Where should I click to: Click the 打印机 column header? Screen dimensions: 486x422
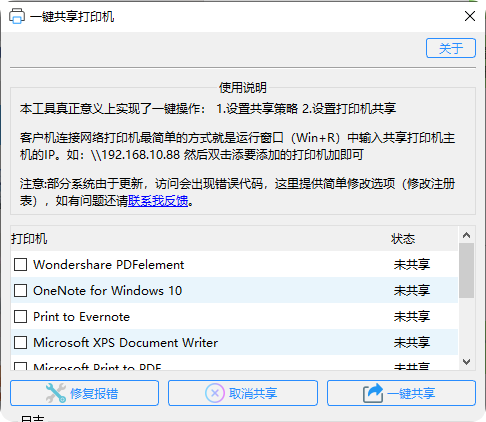pos(29,239)
